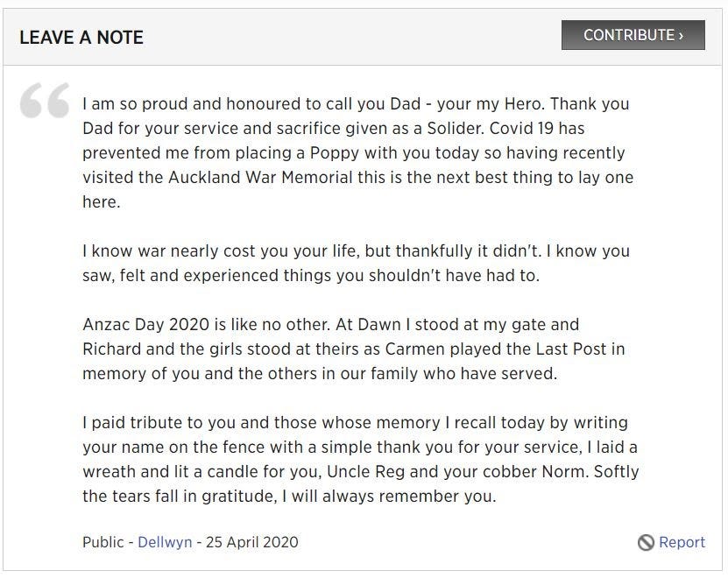
Task: Click the Report prohibition circle icon
Action: click(x=646, y=543)
